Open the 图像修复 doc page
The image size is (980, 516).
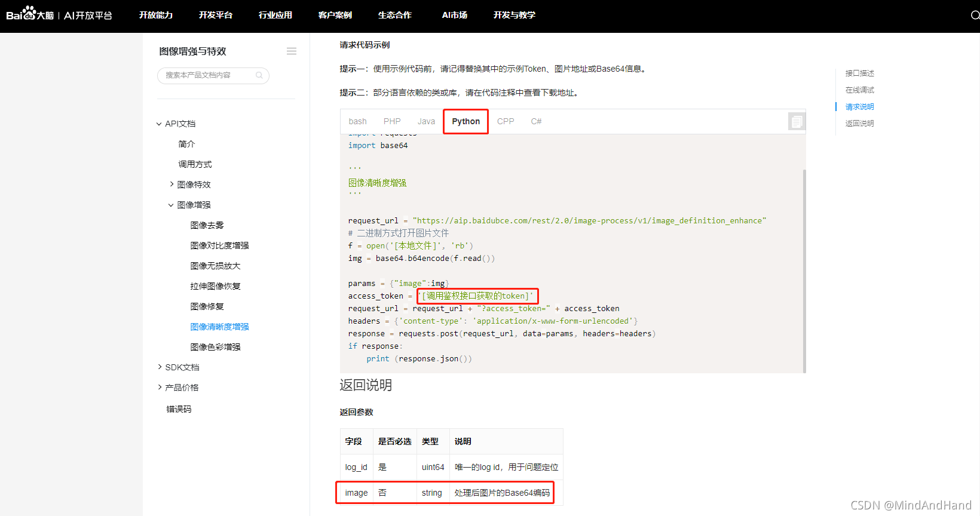click(207, 306)
